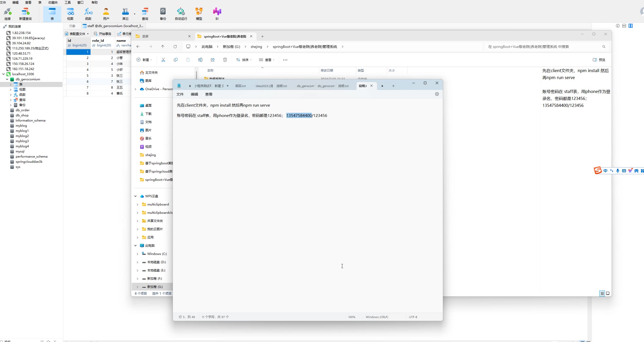The image size is (644, 342).
Task: Click the 函数 function toolbar icon
Action: pyautogui.click(x=88, y=14)
